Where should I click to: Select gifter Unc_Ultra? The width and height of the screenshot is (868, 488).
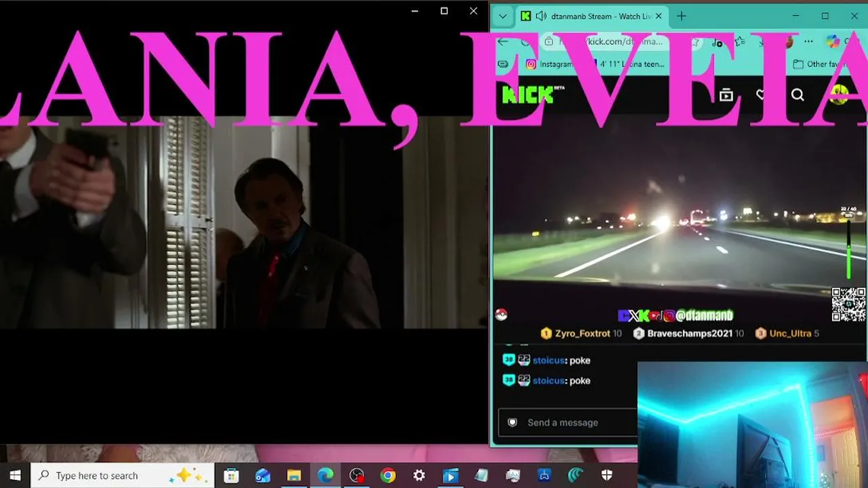790,333
